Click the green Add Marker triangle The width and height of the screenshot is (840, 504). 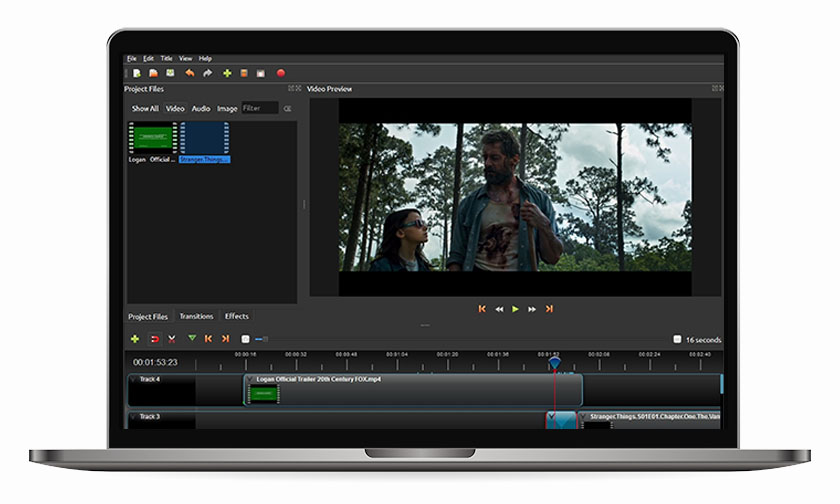click(x=192, y=338)
